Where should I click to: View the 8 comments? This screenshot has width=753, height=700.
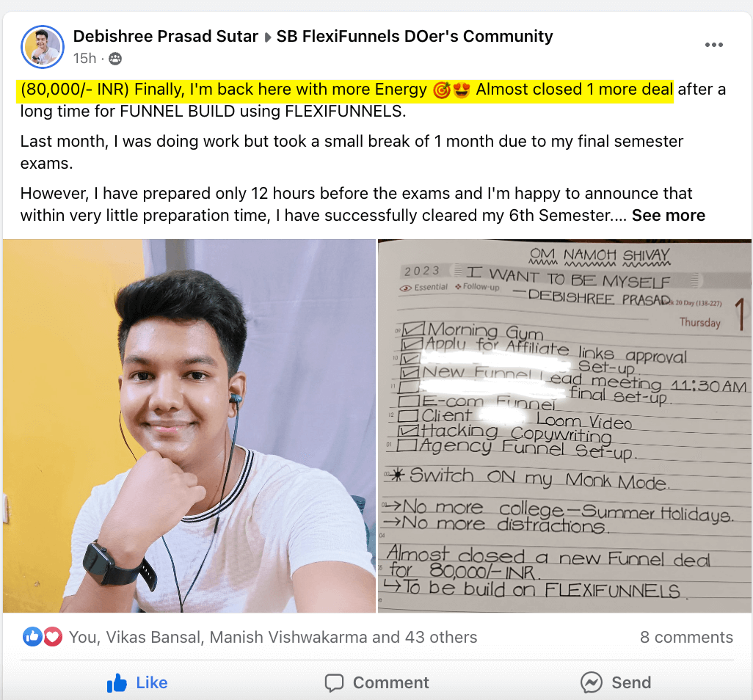(x=686, y=637)
